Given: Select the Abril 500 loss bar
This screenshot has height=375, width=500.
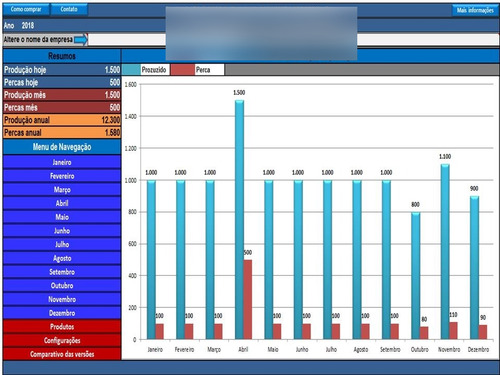Looking at the screenshot, I should (248, 300).
